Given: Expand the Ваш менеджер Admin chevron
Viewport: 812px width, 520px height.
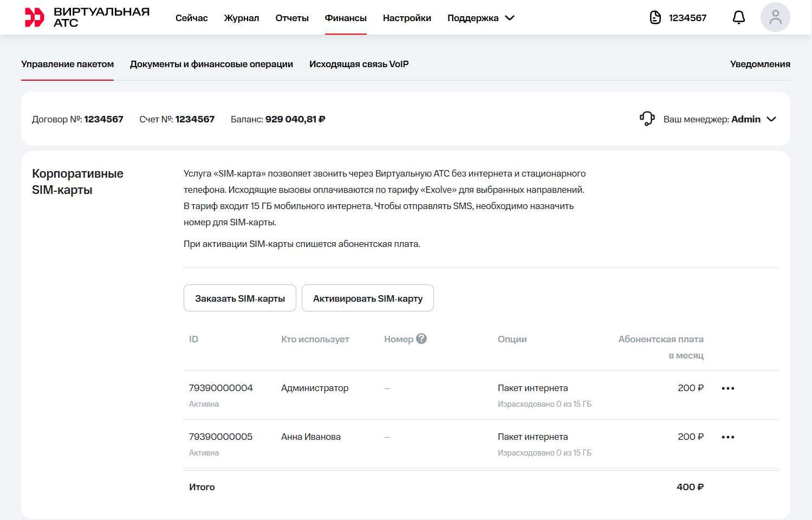Looking at the screenshot, I should click(771, 119).
